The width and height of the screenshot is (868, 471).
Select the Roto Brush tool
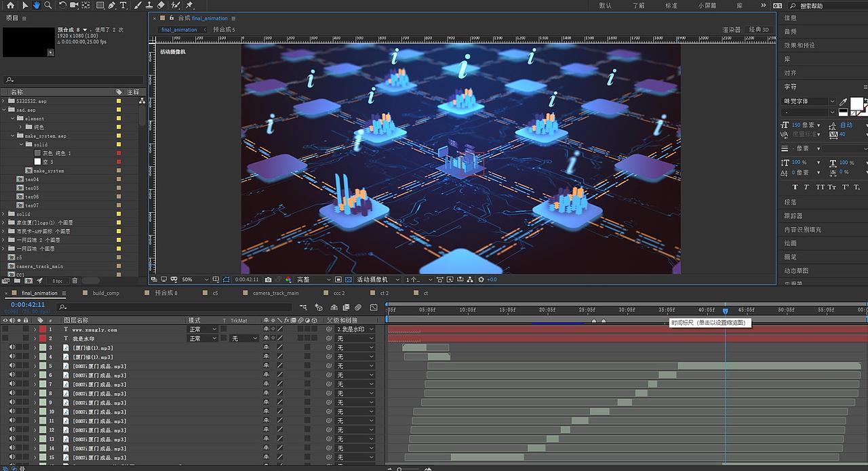[175, 5]
